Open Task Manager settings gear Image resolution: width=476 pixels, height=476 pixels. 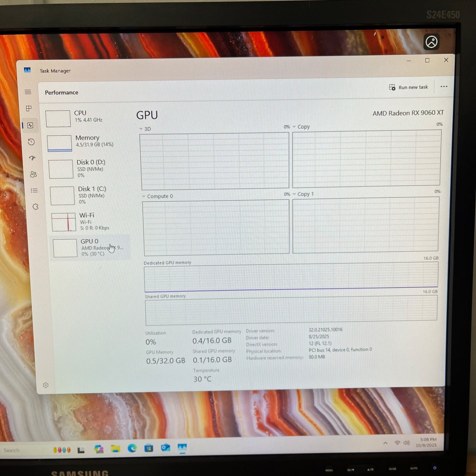pos(46,385)
